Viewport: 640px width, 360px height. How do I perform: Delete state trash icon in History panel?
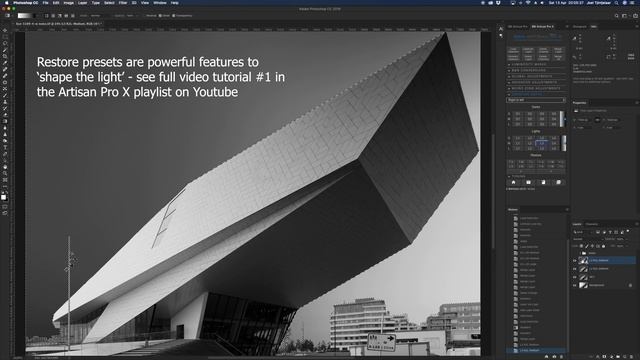[561, 356]
